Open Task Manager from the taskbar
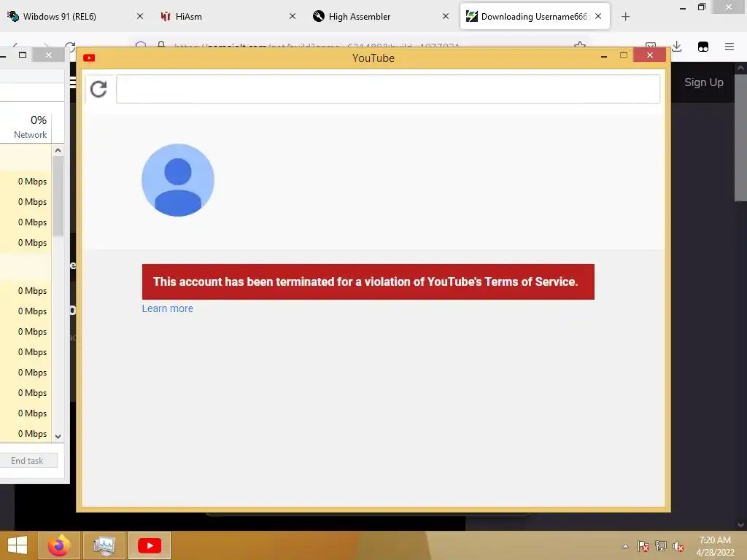 (x=104, y=545)
